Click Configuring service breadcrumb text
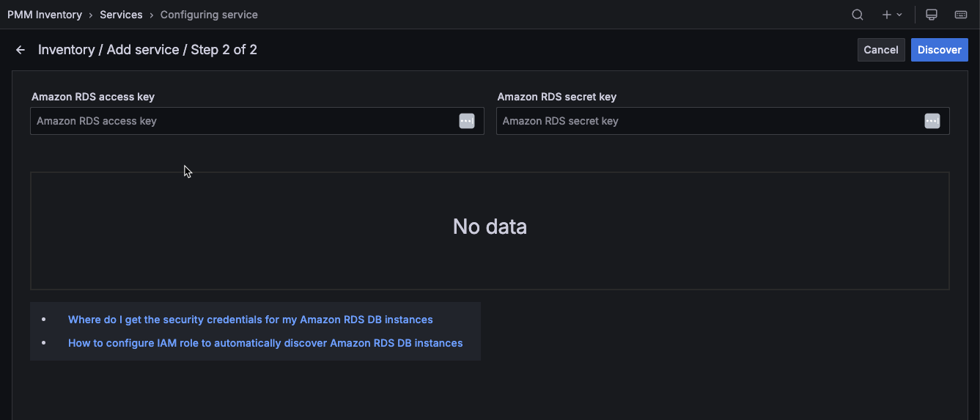This screenshot has width=980, height=420. point(209,15)
